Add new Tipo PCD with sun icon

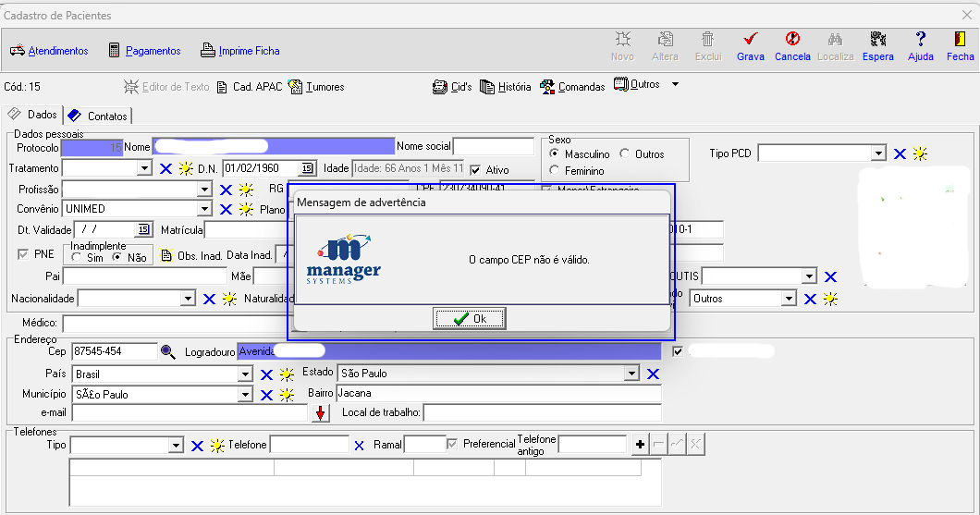[x=919, y=153]
